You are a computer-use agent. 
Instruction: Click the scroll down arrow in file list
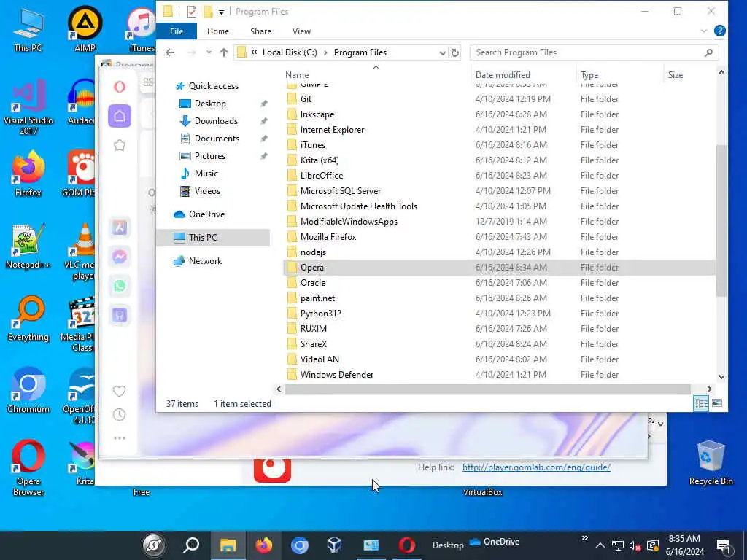(721, 377)
